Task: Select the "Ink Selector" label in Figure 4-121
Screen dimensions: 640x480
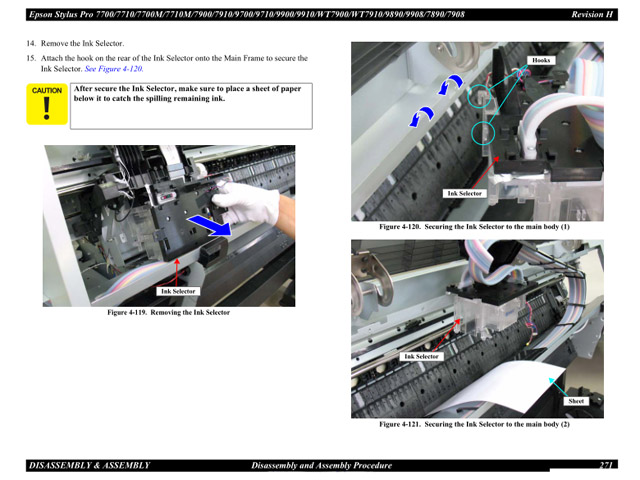Action: coord(421,357)
